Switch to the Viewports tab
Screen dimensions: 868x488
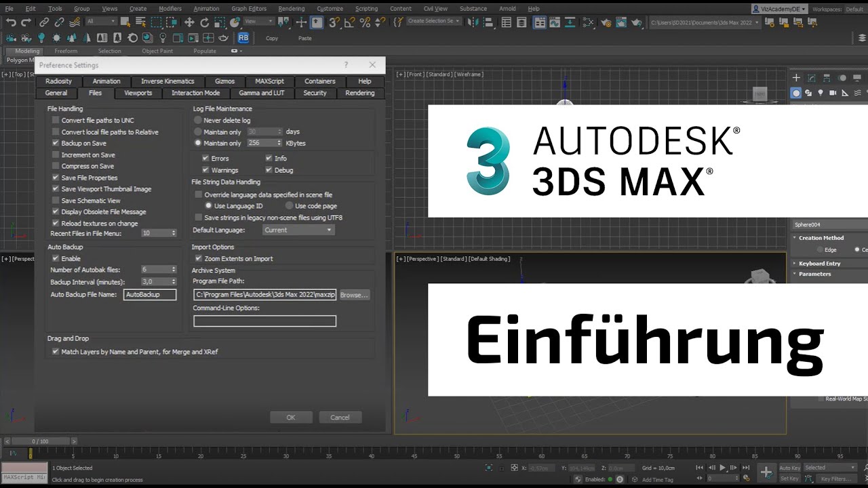click(x=138, y=93)
